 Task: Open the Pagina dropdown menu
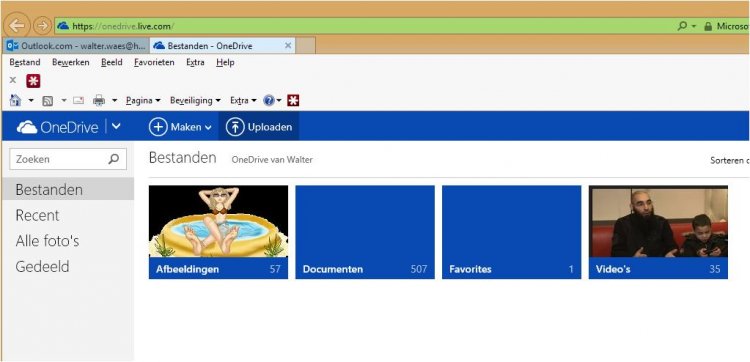[x=143, y=100]
